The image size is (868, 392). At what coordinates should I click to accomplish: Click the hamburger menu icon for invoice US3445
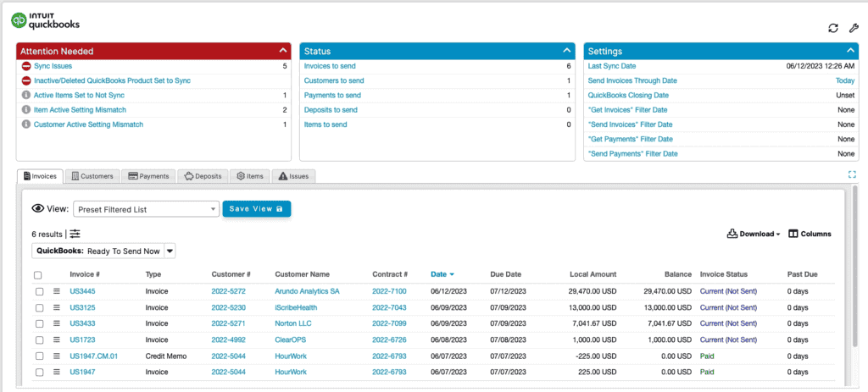click(x=56, y=291)
